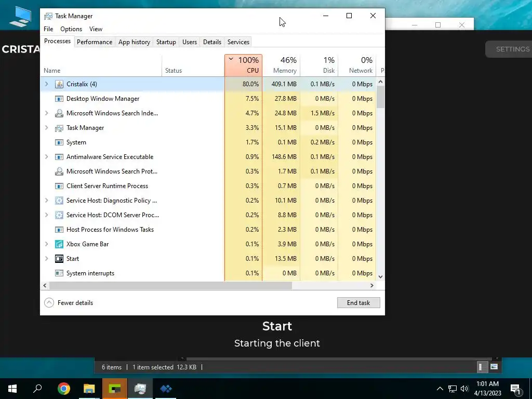Switch to the App history tab
532x399 pixels.
click(x=134, y=42)
